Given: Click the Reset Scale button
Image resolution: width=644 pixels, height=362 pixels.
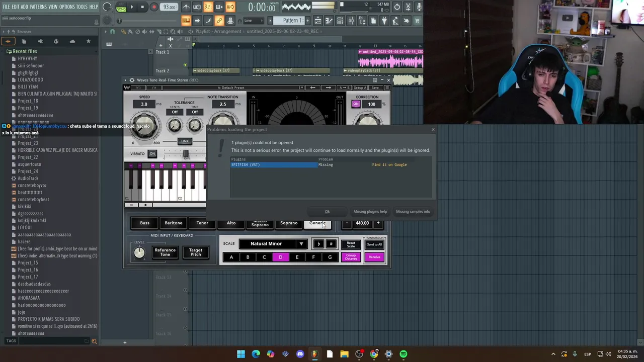Looking at the screenshot, I should click(x=351, y=244).
